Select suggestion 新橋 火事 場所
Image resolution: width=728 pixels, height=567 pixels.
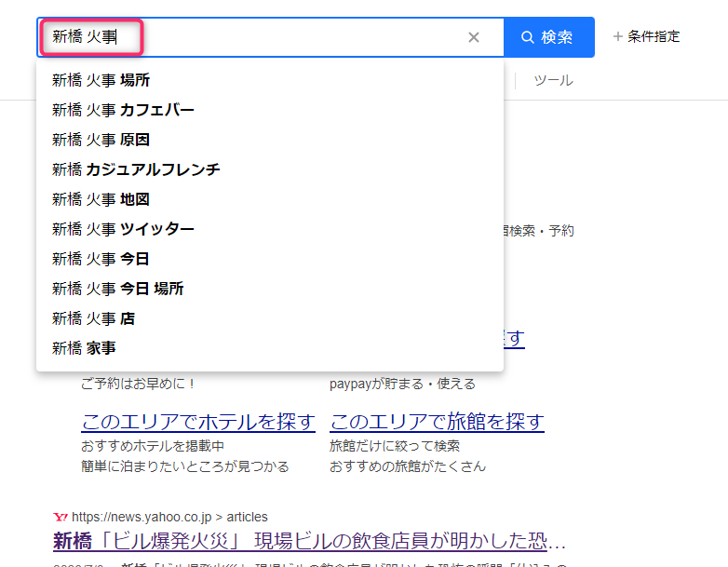tap(101, 80)
